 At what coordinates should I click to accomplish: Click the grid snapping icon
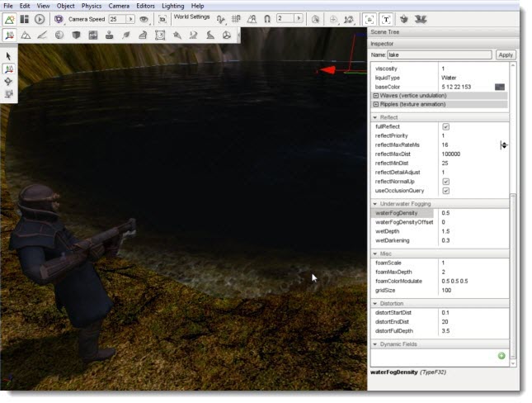coord(236,19)
